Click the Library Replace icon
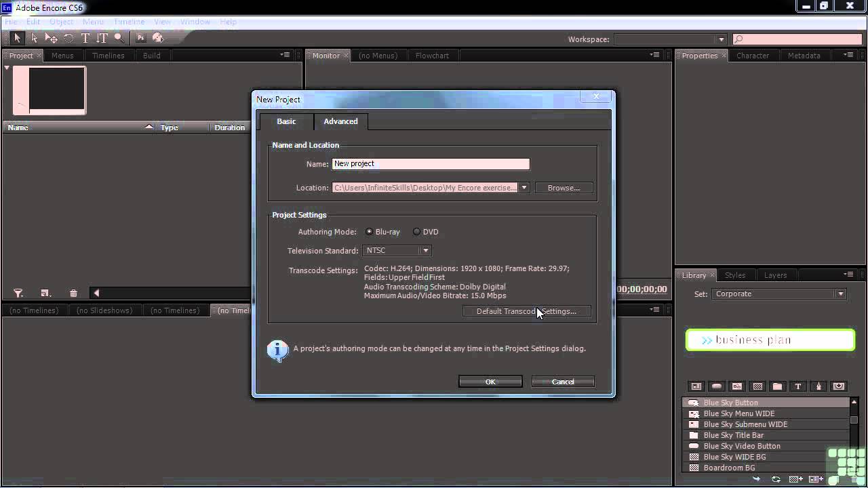Screen dimensions: 868x488 pyautogui.click(x=776, y=479)
